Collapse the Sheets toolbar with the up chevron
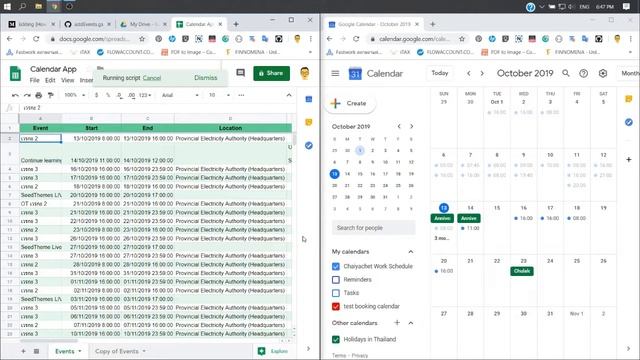This screenshot has width=640, height=360. (x=289, y=95)
